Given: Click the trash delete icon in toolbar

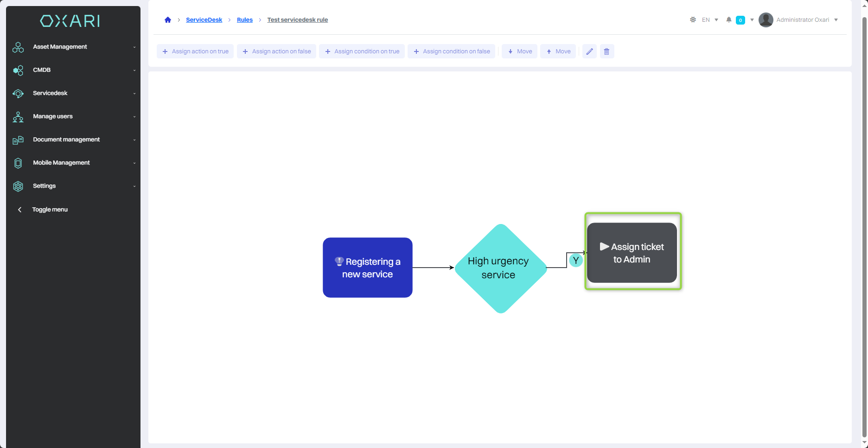Looking at the screenshot, I should [606, 51].
